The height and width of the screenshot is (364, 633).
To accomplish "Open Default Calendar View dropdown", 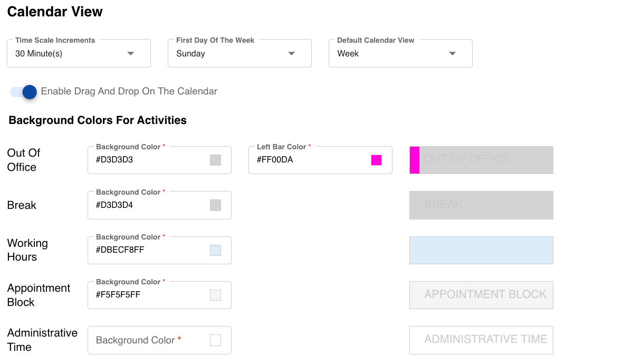I will click(x=400, y=53).
